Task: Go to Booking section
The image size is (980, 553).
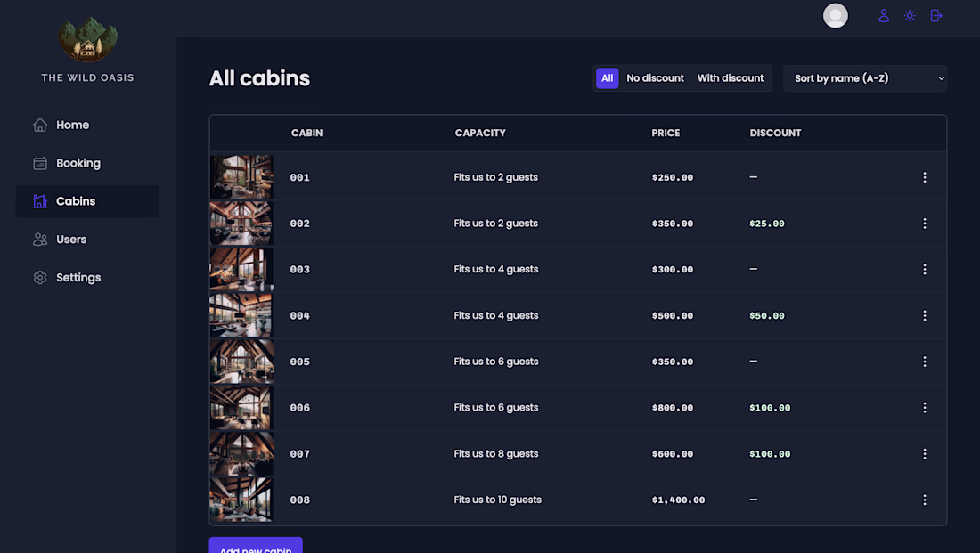Action: [x=87, y=163]
